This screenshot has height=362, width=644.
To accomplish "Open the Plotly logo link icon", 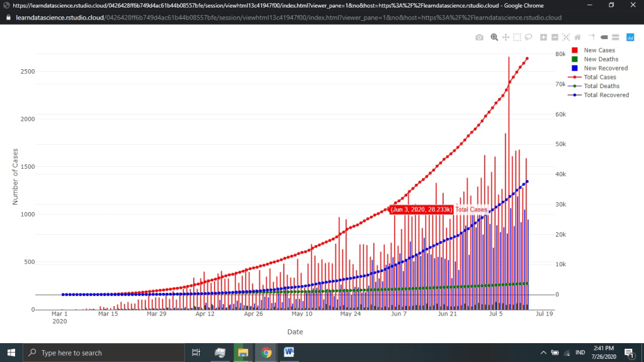I will (x=630, y=37).
